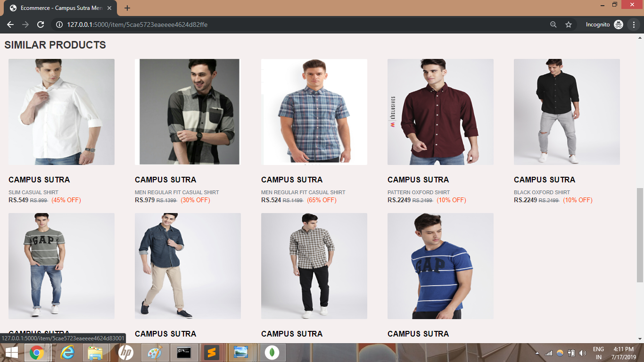Click the network signal tray icon

click(549, 353)
